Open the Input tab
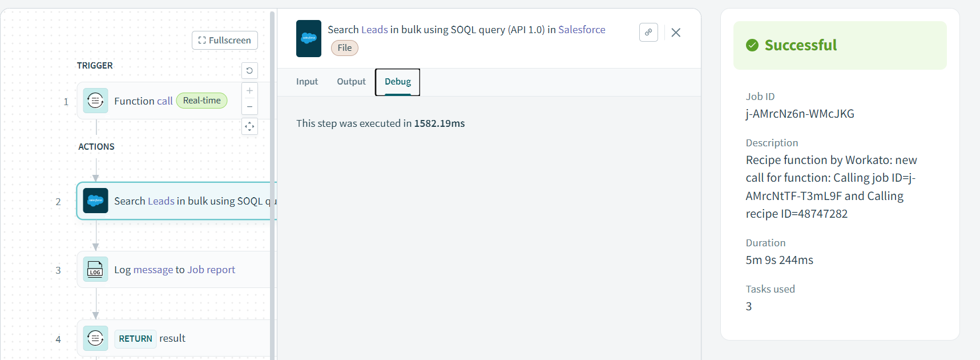Image resolution: width=980 pixels, height=360 pixels. pos(307,82)
